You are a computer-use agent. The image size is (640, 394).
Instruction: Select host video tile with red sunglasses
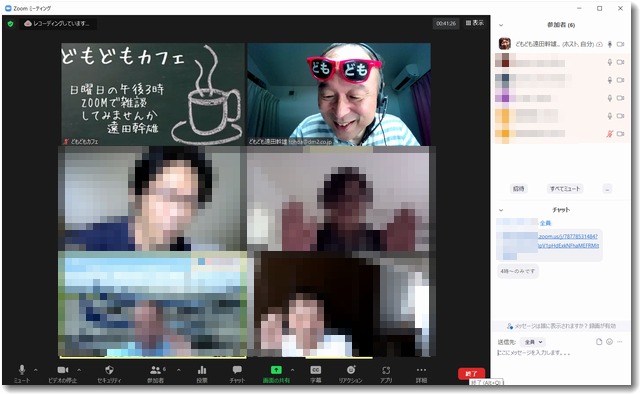[339, 94]
